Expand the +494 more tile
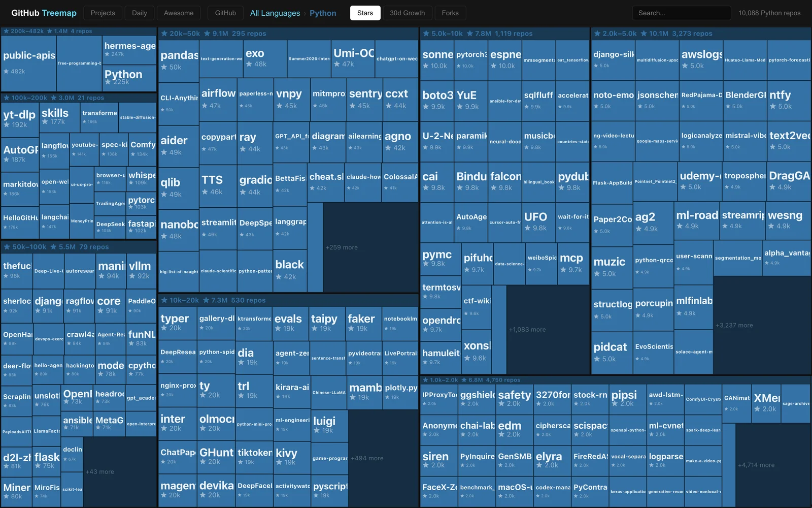This screenshot has height=508, width=812. coord(384,458)
